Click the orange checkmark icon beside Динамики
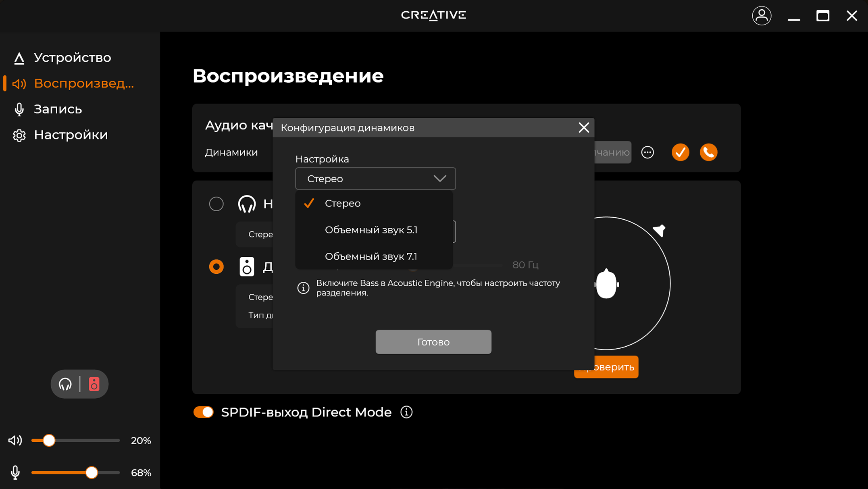 (680, 152)
